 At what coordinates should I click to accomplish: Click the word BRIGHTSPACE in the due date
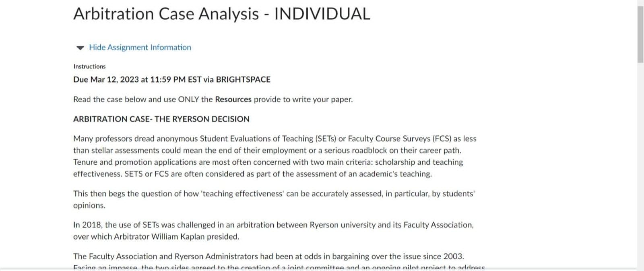pos(243,79)
